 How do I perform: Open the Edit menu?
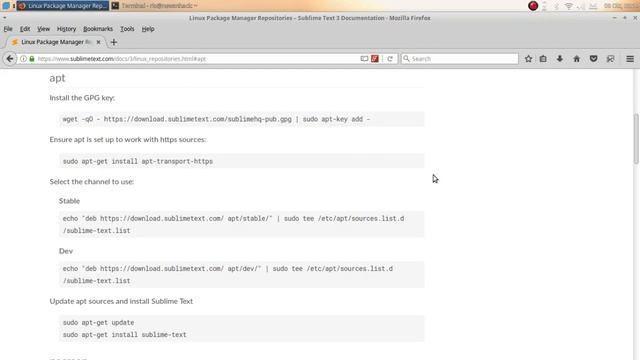coord(25,29)
